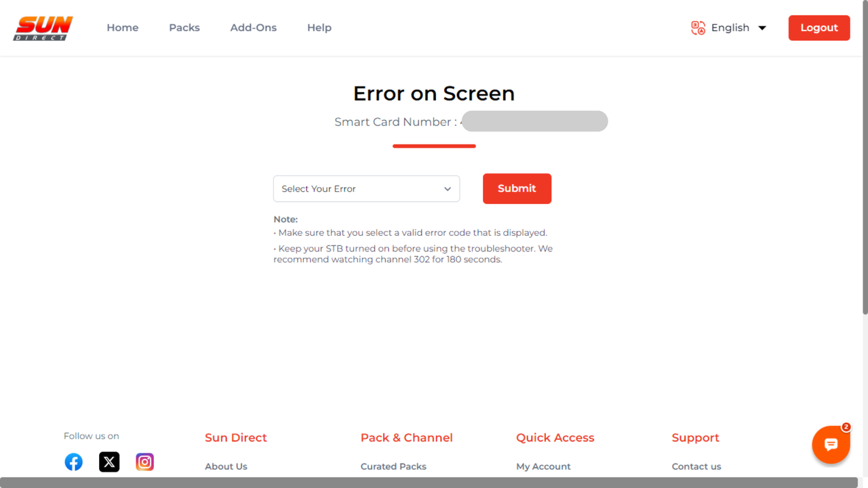Click the Note: label
868x488 pixels.
[x=285, y=220]
